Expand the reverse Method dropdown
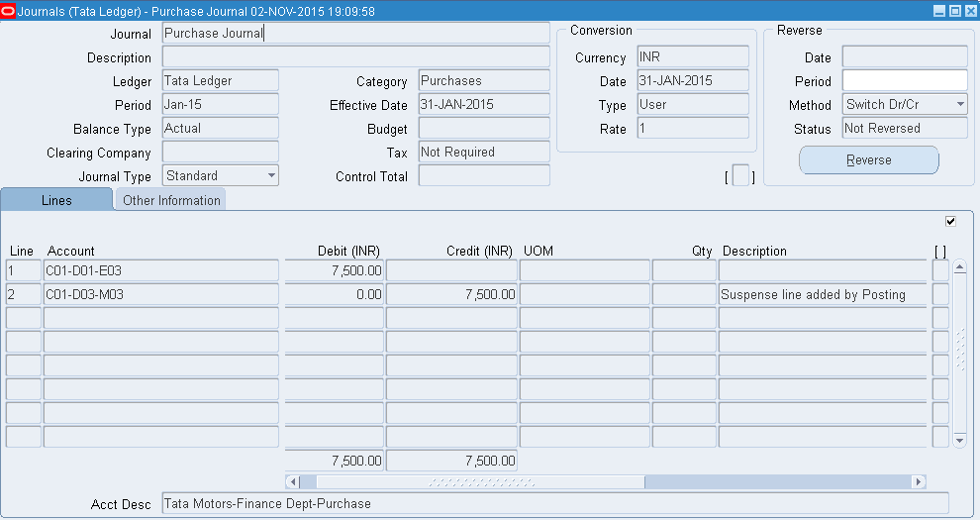980x520 pixels. coord(959,105)
